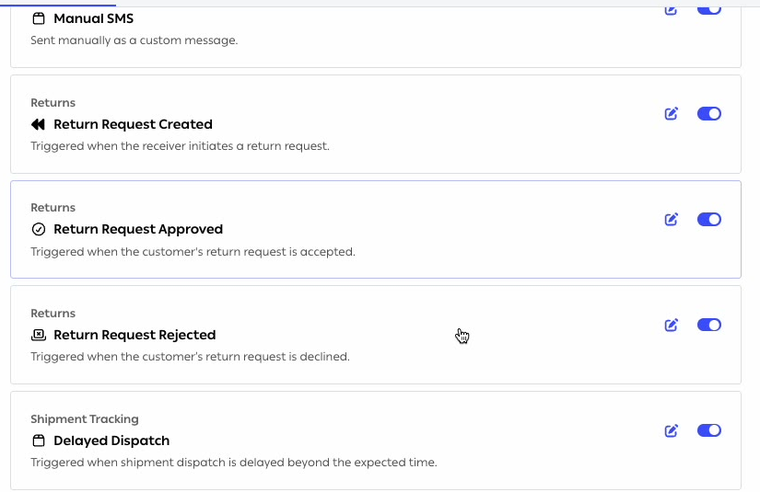Click the checkmark circle icon for Return Request Approved
The height and width of the screenshot is (492, 760).
click(x=38, y=229)
